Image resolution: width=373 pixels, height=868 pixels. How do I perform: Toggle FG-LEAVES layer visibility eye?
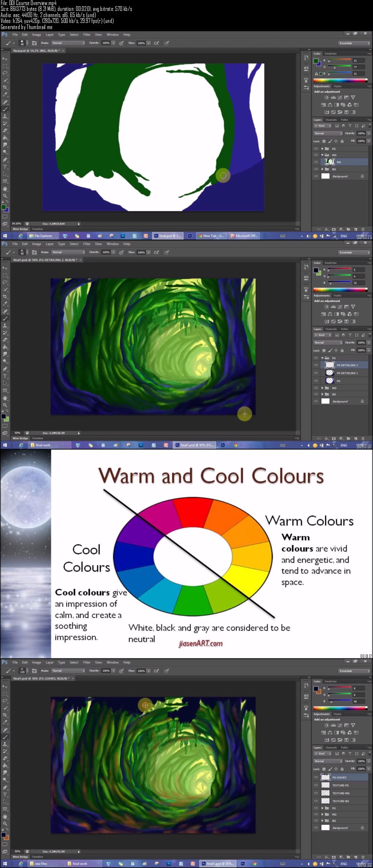coord(316,777)
